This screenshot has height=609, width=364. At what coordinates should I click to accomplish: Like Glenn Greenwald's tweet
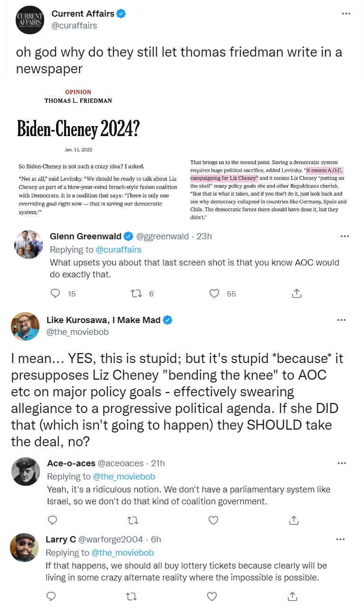coord(214,294)
